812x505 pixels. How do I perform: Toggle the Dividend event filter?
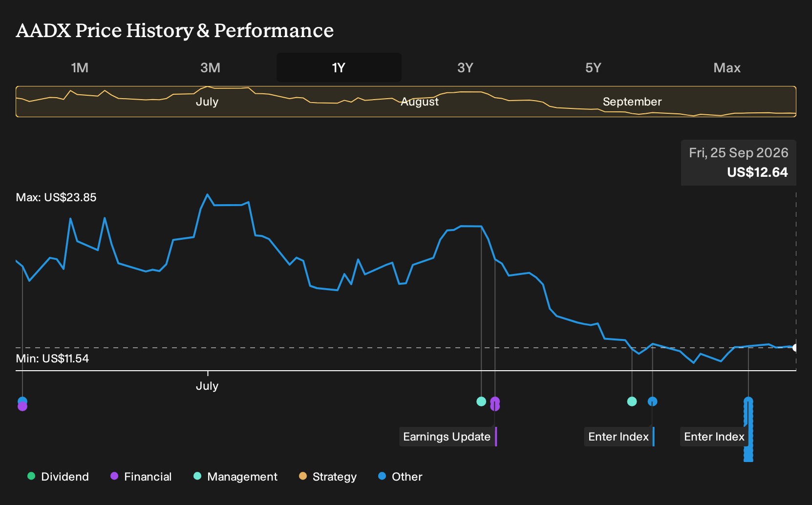point(58,476)
